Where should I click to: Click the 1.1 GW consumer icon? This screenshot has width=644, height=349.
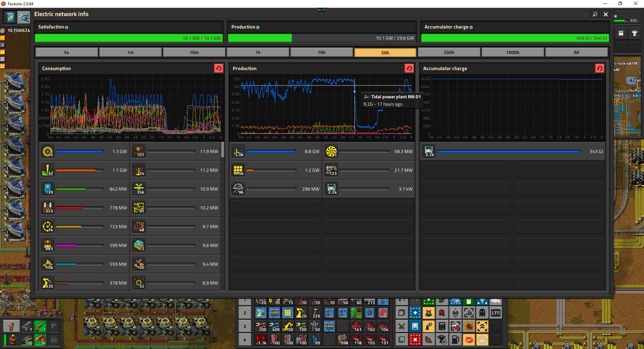click(48, 170)
